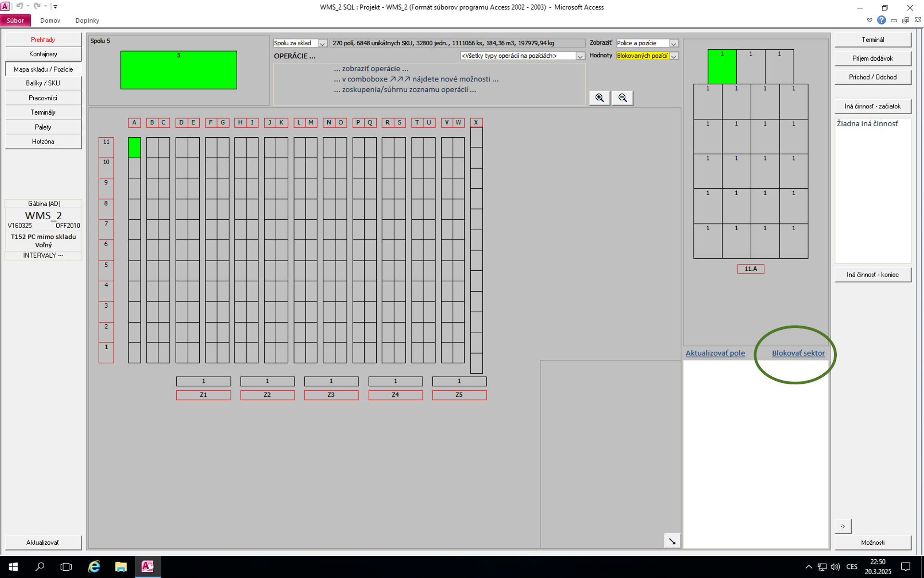Click the Aktualizovať pole link
The image size is (924, 578).
(x=715, y=353)
